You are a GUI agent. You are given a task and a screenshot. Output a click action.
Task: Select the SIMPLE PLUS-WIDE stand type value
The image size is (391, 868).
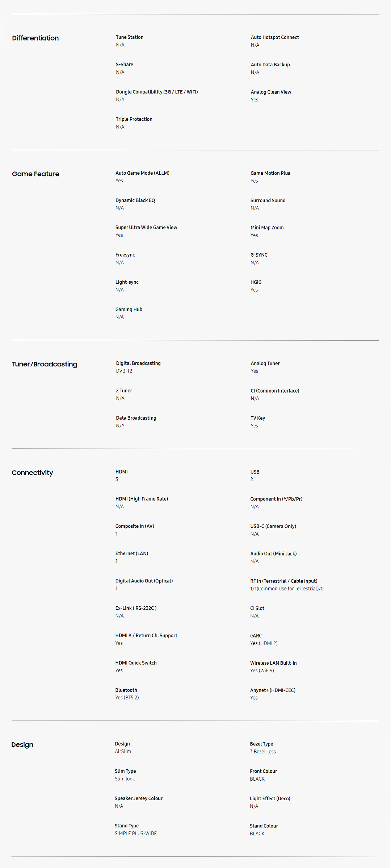click(x=135, y=834)
